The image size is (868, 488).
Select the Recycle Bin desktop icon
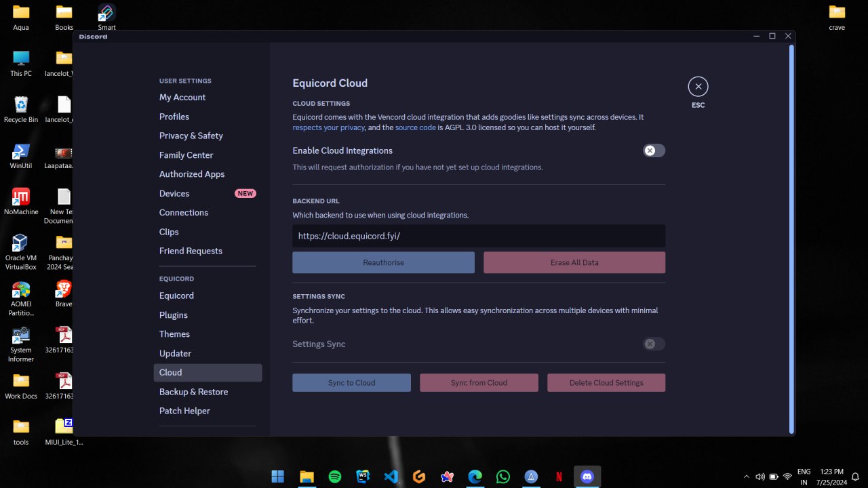pyautogui.click(x=21, y=109)
